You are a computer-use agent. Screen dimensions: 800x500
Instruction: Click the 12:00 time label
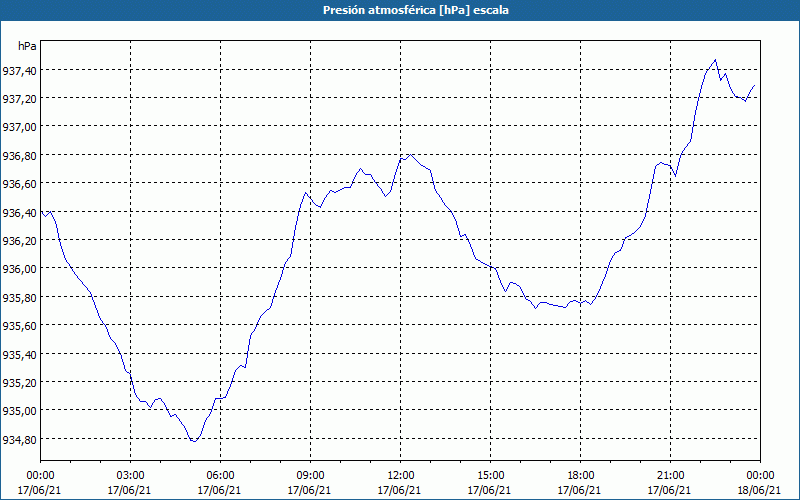coord(401,476)
